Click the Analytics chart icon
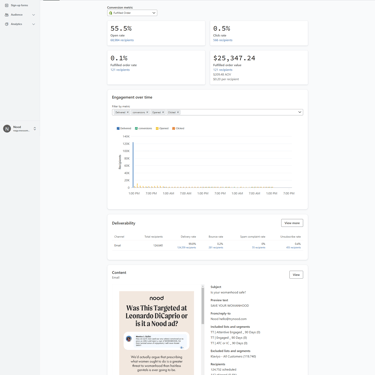375x375 pixels. click(x=7, y=24)
